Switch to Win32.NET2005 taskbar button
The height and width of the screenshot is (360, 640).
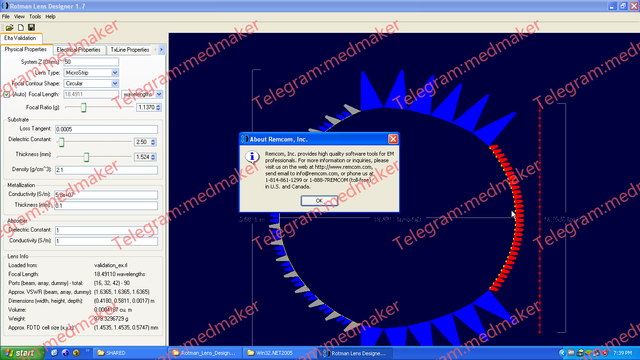(280, 353)
